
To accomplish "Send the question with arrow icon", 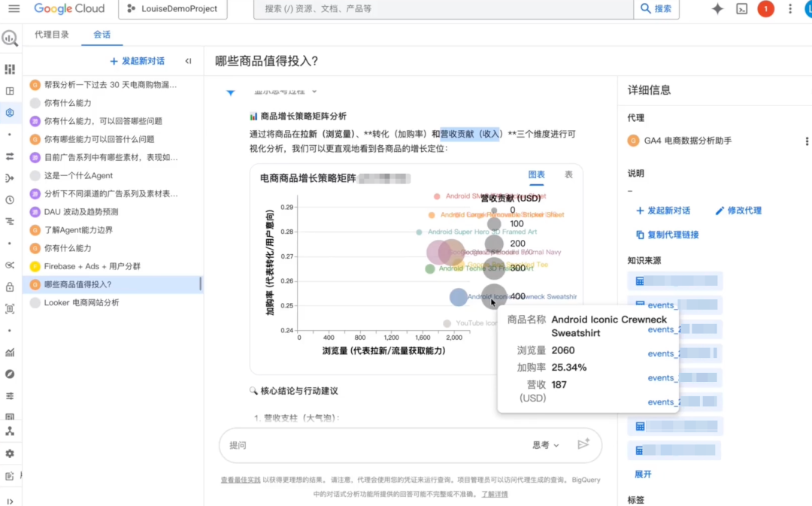I will tap(583, 444).
